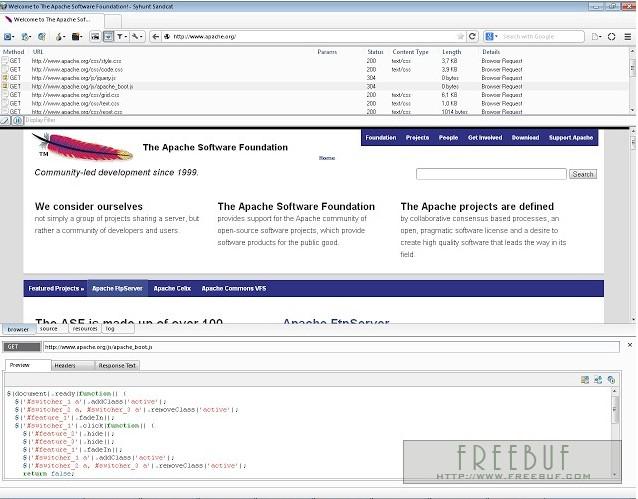The width and height of the screenshot is (638, 499).
Task: Click the filter funnel toolbar icon
Action: coord(120,37)
